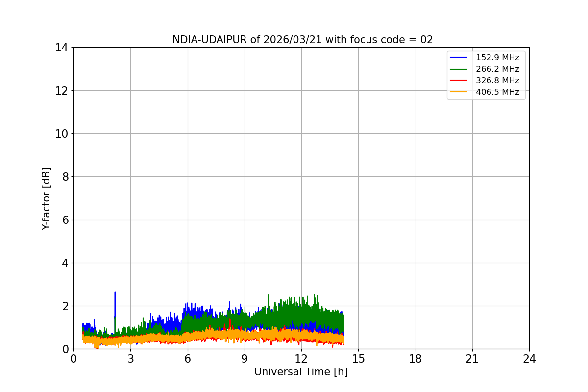Click x-axis tick label 18
Image resolution: width=588 pixels, height=392 pixels.
tap(416, 359)
